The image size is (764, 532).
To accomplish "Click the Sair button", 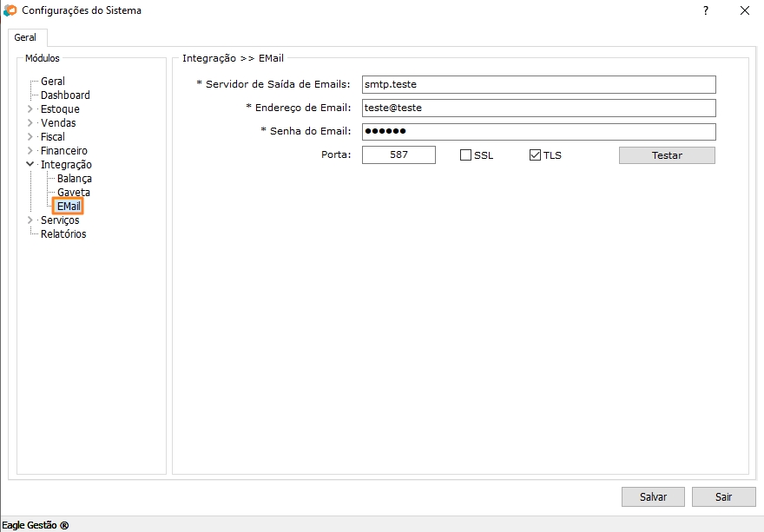I will (723, 497).
